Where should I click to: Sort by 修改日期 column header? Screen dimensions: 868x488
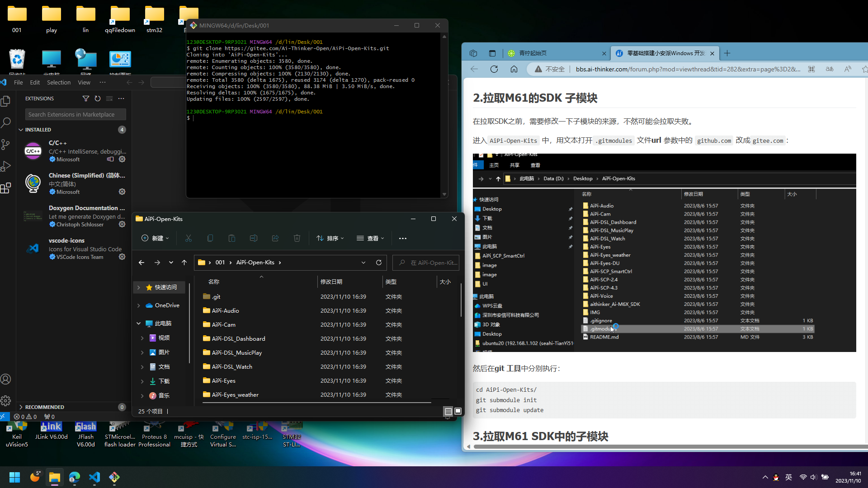pos(331,282)
